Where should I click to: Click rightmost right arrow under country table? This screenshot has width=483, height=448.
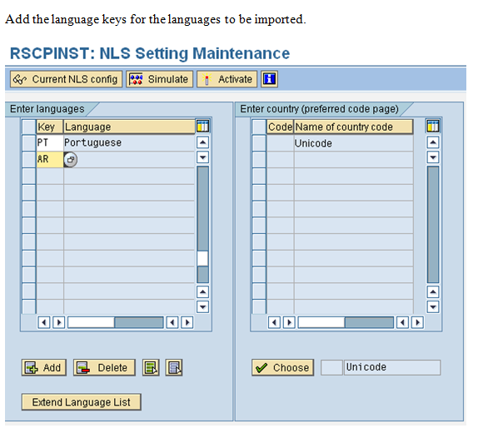tap(417, 322)
